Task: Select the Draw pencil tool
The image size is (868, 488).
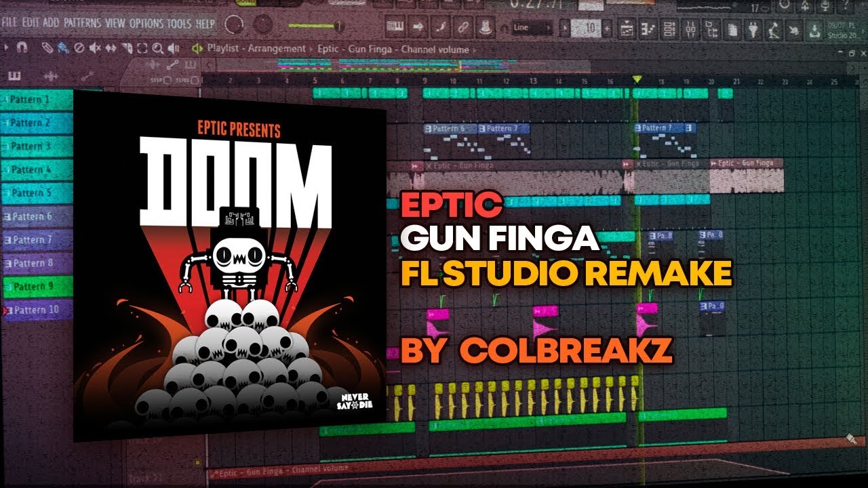Action: pos(47,47)
